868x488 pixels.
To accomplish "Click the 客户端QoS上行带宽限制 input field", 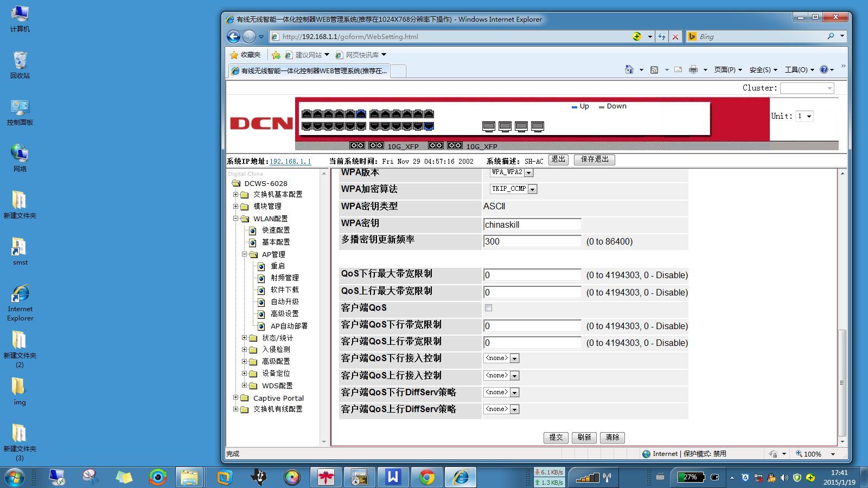I will coord(532,343).
